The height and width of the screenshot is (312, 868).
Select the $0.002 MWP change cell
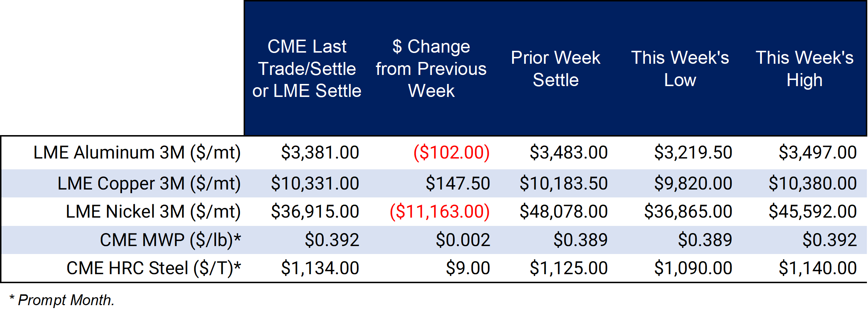463,240
